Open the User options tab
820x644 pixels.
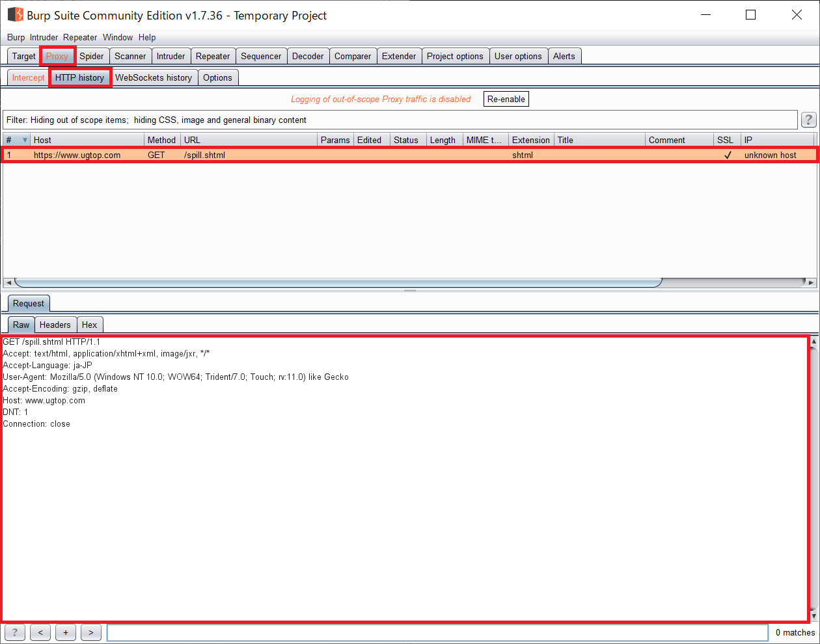pyautogui.click(x=518, y=56)
